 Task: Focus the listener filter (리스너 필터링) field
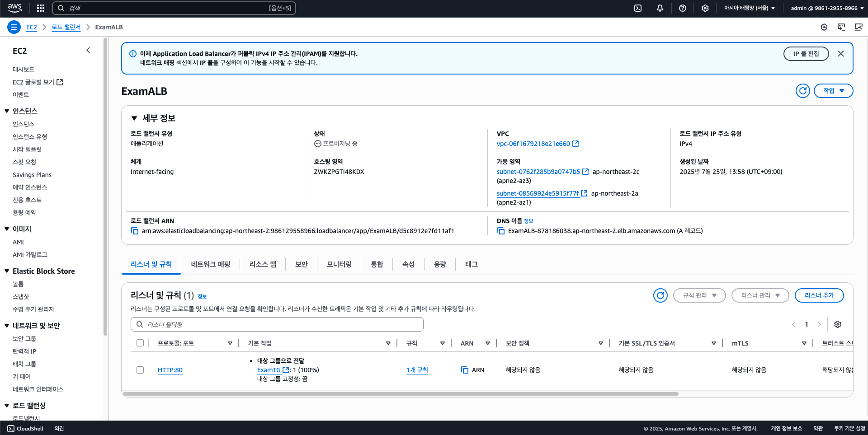pos(277,324)
